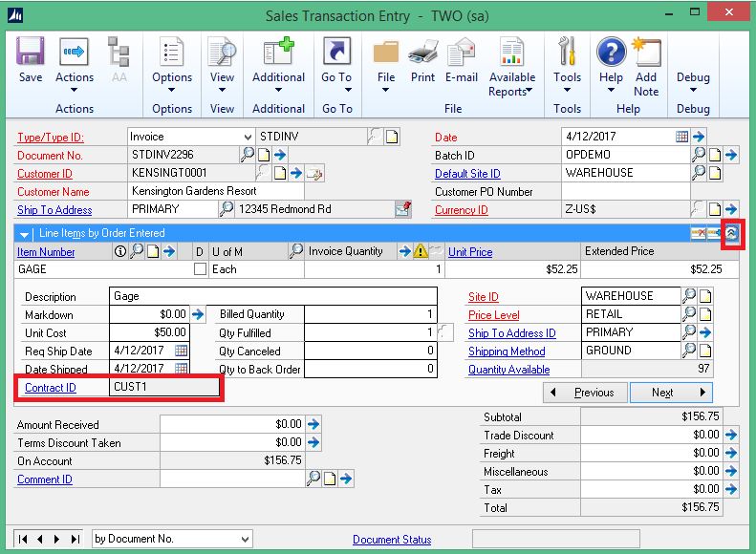Click the warning icon next to Invoice Quantity
The width and height of the screenshot is (756, 554).
point(421,251)
